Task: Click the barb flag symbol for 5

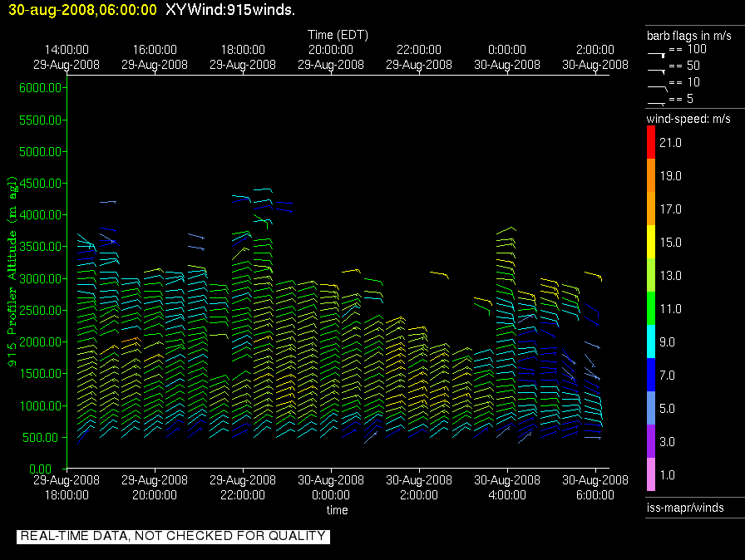Action: point(656,103)
